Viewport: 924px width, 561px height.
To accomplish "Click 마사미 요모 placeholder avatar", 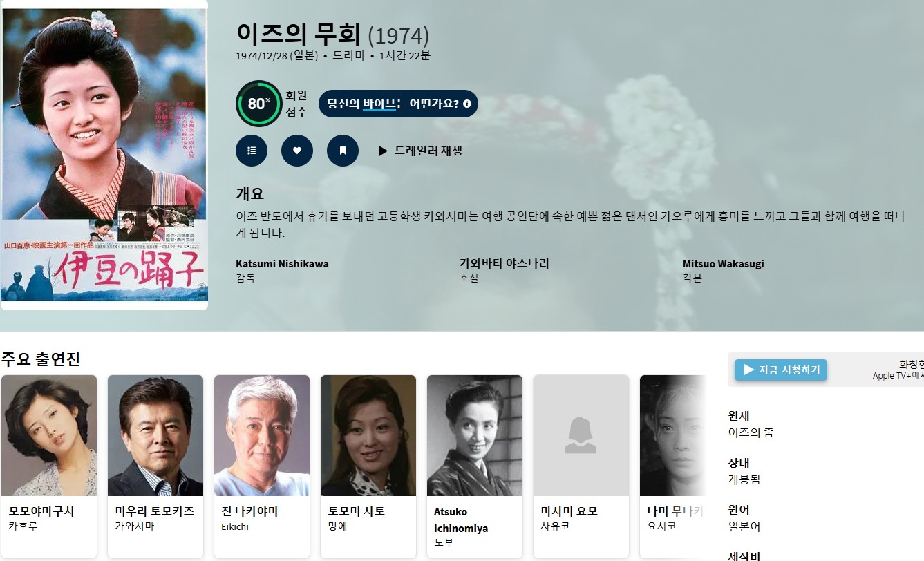I will tap(581, 435).
